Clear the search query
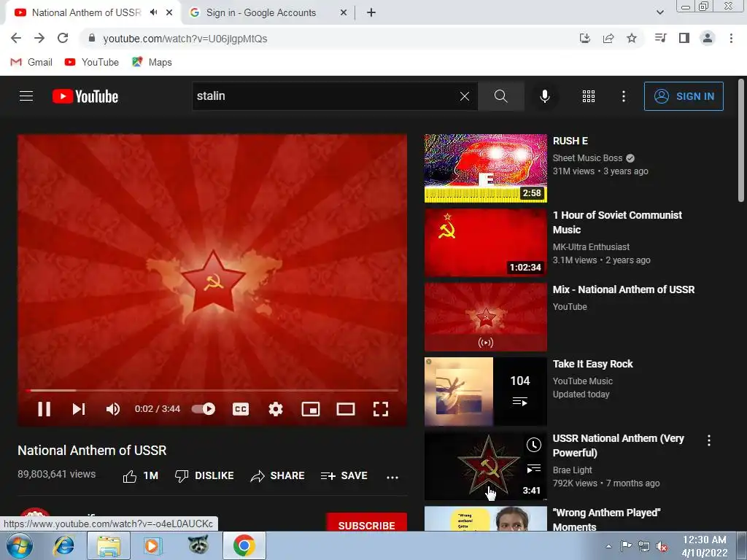The height and width of the screenshot is (560, 747). coord(465,96)
